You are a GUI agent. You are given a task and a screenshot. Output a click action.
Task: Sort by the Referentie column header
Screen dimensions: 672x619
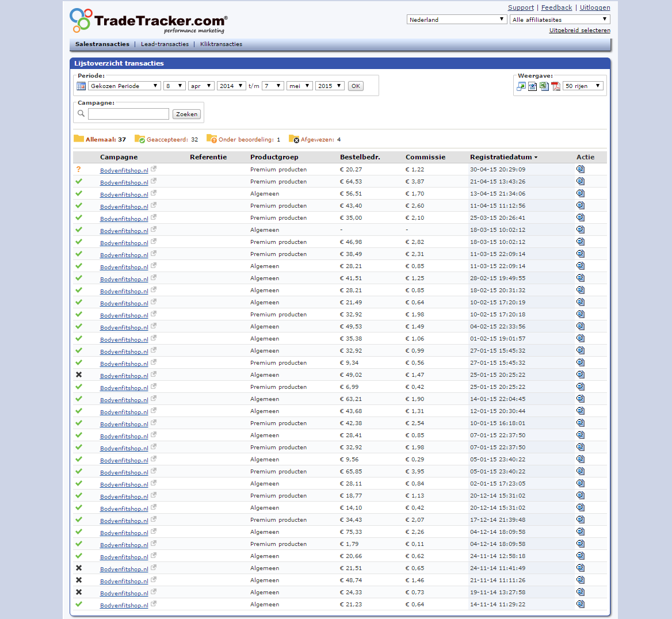tap(208, 157)
